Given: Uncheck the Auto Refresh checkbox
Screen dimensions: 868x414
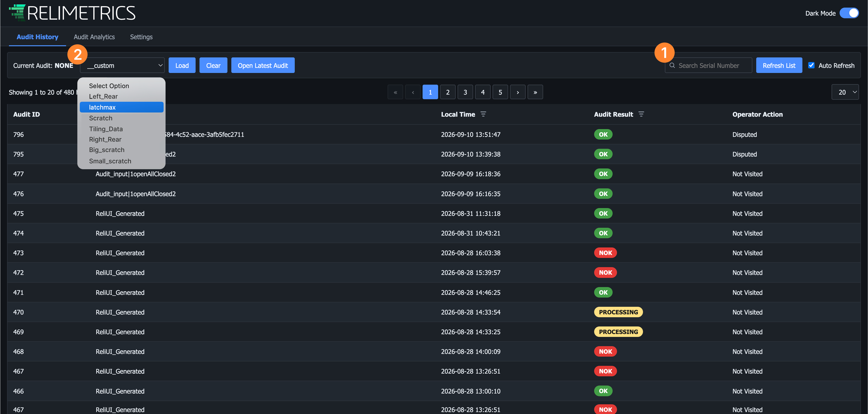Looking at the screenshot, I should [x=811, y=65].
